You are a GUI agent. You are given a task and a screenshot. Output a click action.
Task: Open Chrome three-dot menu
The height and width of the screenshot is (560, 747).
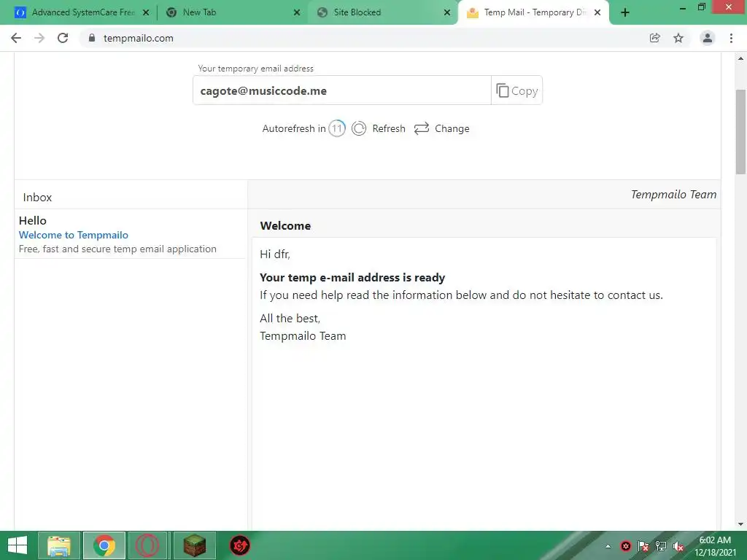pyautogui.click(x=731, y=38)
